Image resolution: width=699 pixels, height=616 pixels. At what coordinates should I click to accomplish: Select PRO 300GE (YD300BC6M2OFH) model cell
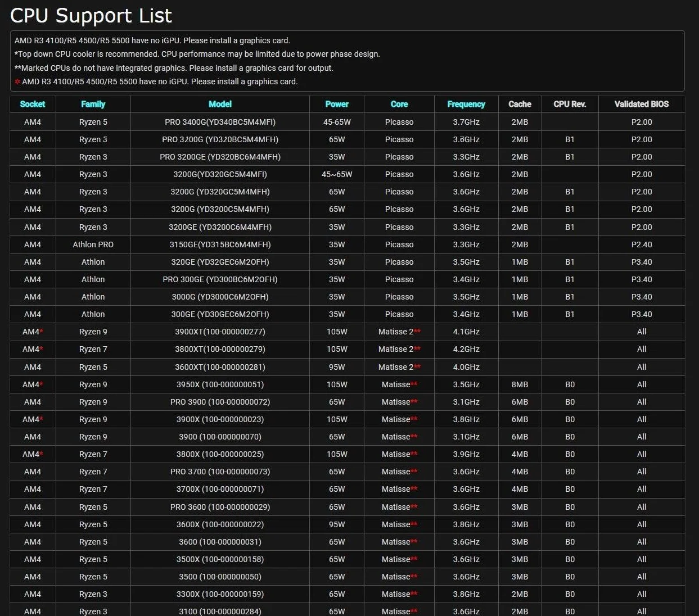pos(220,279)
